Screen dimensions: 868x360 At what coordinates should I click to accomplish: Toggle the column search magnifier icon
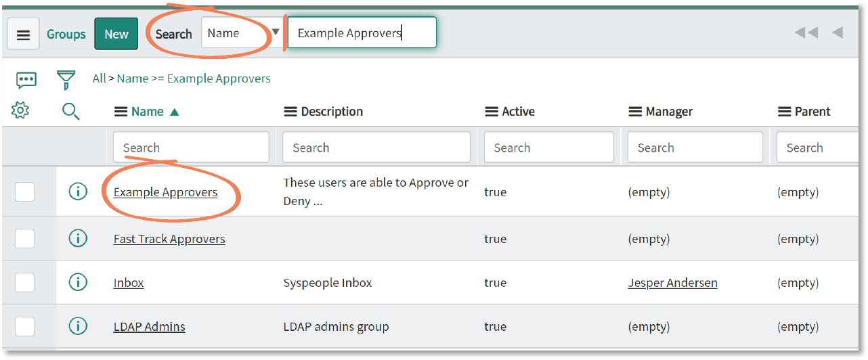click(70, 111)
